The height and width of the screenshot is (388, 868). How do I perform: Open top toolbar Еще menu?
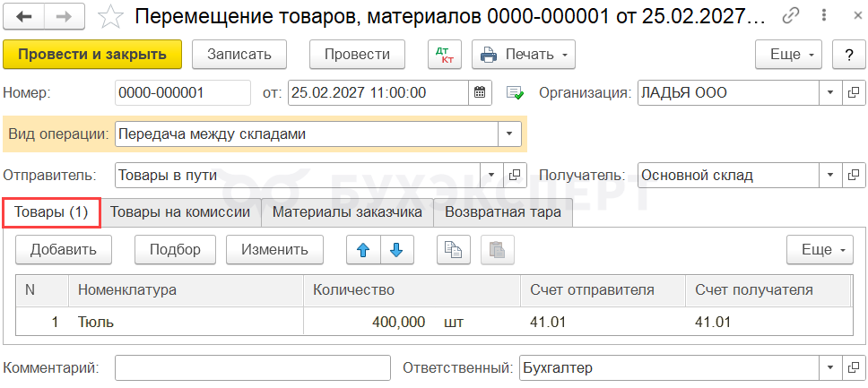tap(789, 55)
